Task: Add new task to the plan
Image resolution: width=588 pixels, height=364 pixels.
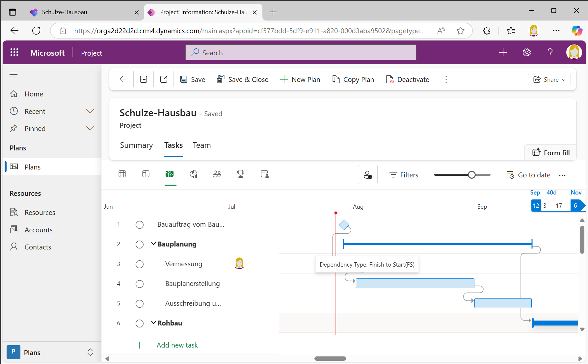Action: [x=177, y=345]
